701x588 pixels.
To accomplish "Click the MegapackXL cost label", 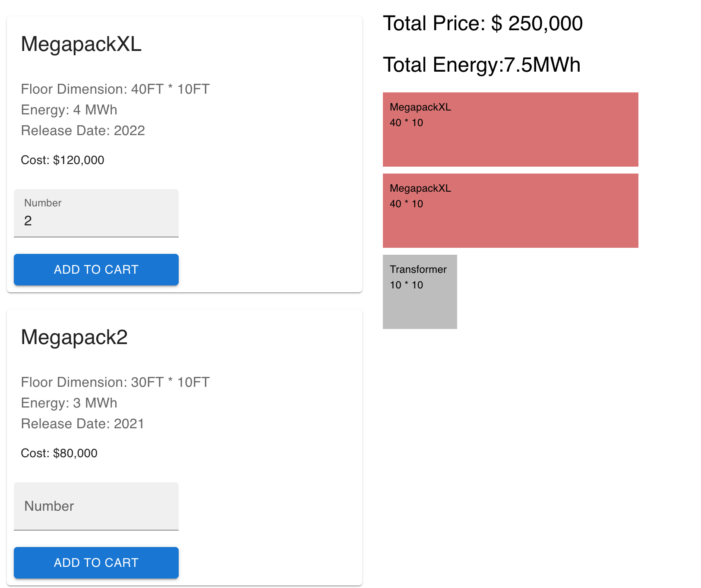I will point(62,160).
